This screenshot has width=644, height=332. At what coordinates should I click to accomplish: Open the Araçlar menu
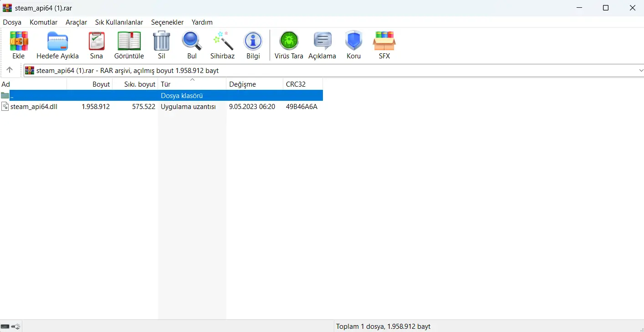tap(77, 22)
